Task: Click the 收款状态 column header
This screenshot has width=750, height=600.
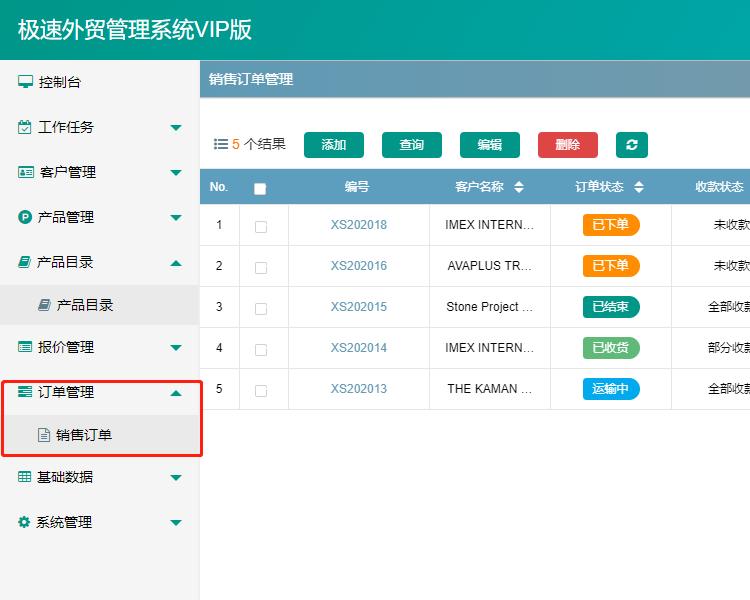Action: [719, 187]
